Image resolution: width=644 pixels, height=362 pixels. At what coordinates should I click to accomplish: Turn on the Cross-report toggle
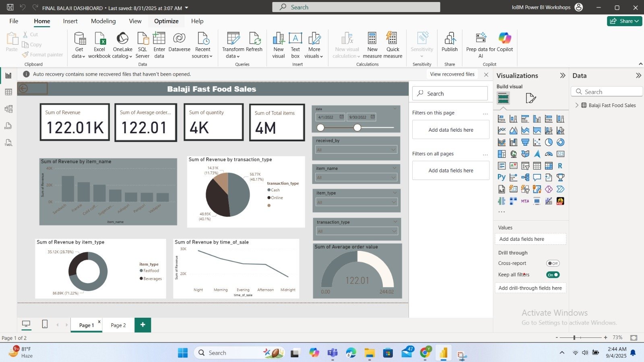pos(553,263)
